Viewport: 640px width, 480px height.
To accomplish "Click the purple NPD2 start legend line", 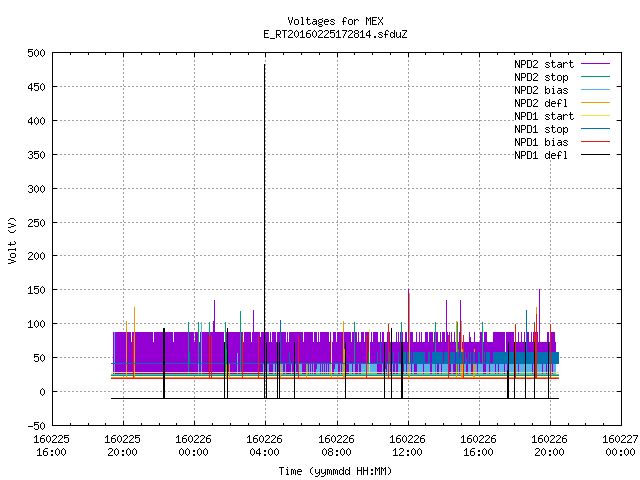I will [x=596, y=64].
